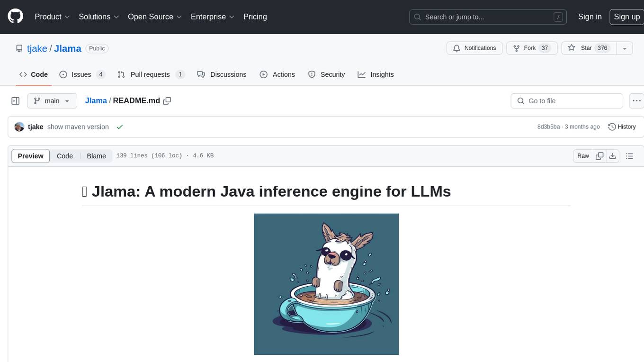Click the Sign in link

click(x=590, y=17)
